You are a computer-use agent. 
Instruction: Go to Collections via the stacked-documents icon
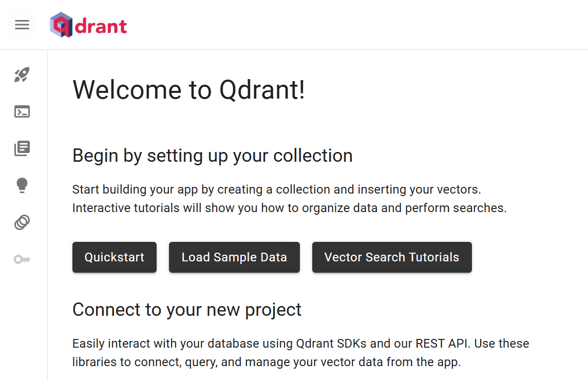(x=22, y=148)
